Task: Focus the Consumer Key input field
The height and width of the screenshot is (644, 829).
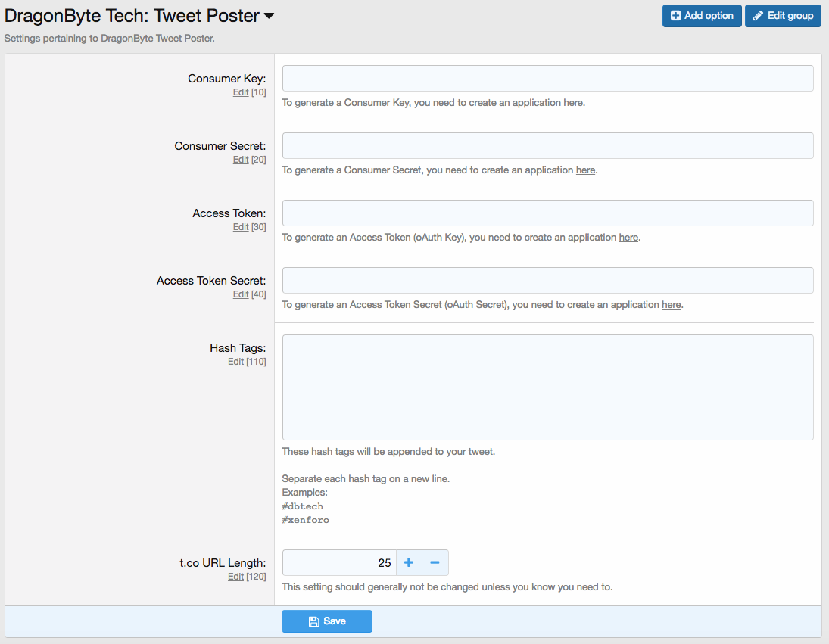Action: click(547, 79)
